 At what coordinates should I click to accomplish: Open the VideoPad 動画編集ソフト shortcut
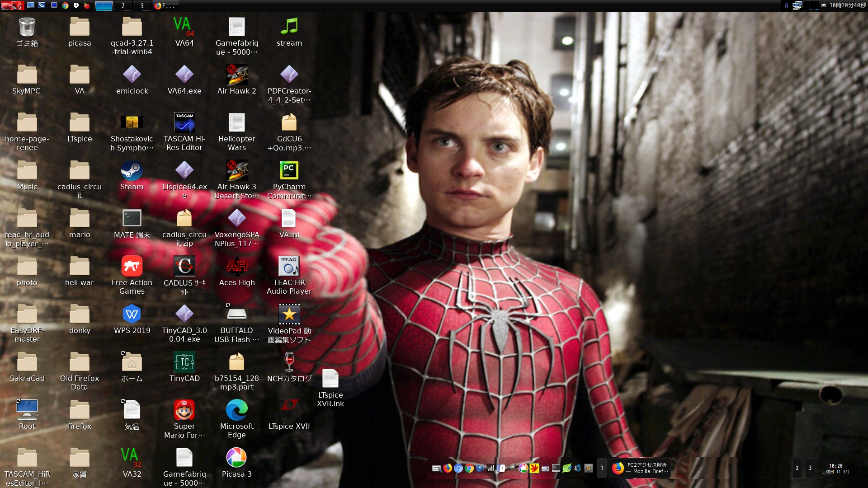point(289,314)
